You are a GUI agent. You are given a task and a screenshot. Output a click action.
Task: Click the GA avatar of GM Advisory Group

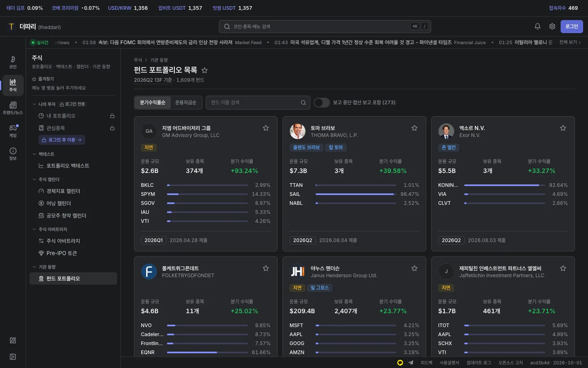click(x=149, y=131)
